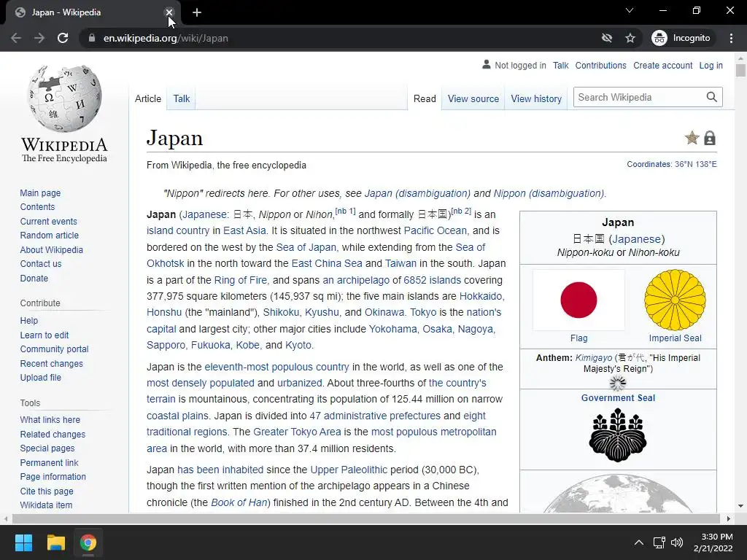Click Create account link

662,65
